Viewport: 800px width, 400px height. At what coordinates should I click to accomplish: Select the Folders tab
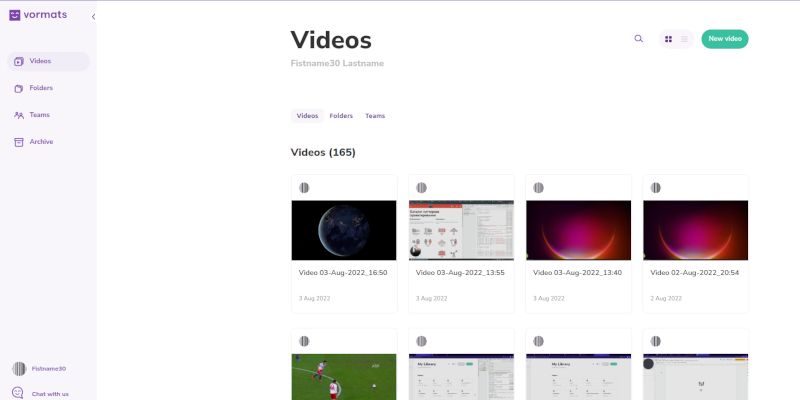click(x=341, y=116)
